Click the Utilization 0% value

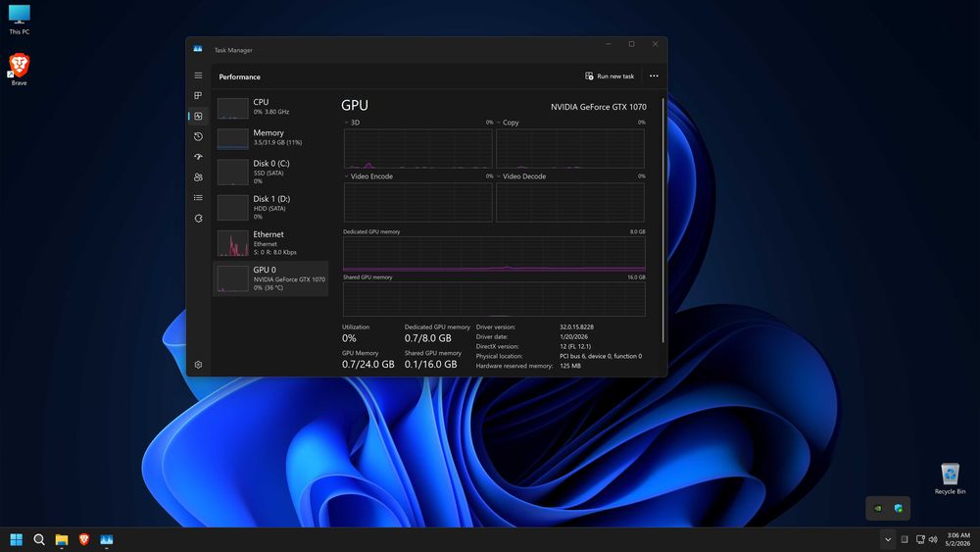tap(349, 338)
